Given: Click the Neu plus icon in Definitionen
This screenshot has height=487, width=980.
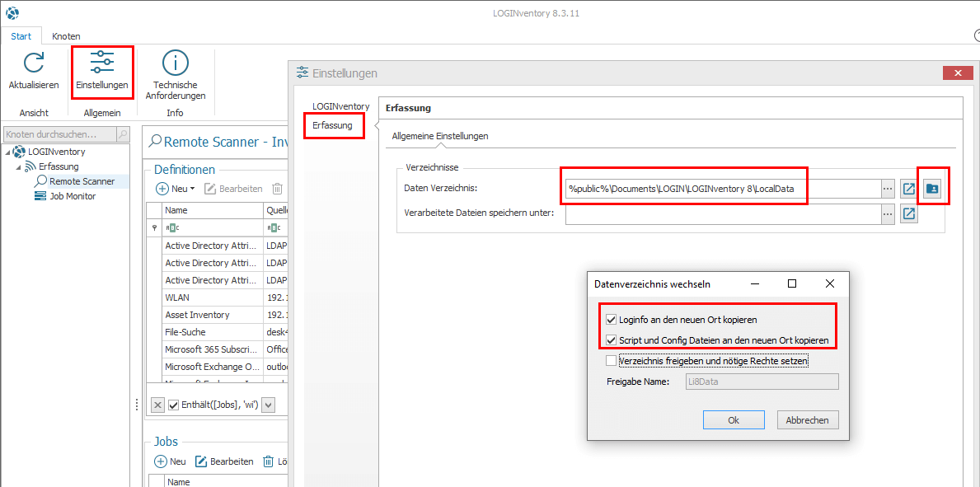Looking at the screenshot, I should [162, 188].
